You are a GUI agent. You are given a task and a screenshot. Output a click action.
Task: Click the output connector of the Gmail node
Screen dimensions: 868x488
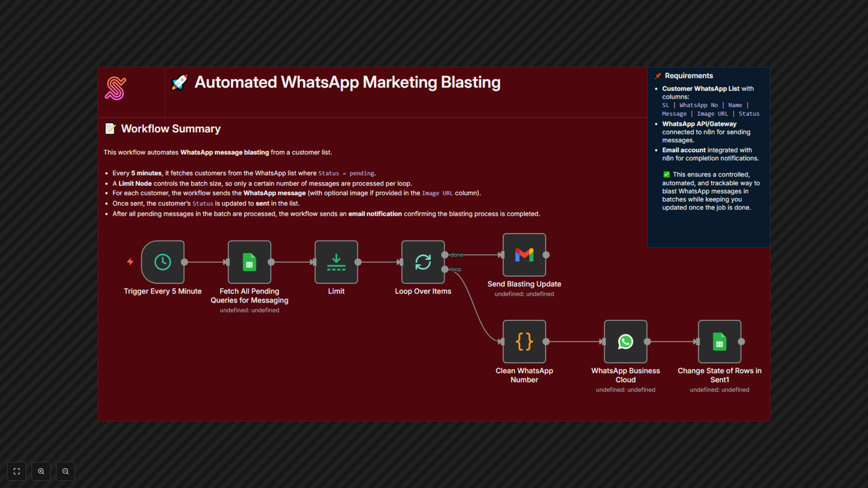coord(546,255)
